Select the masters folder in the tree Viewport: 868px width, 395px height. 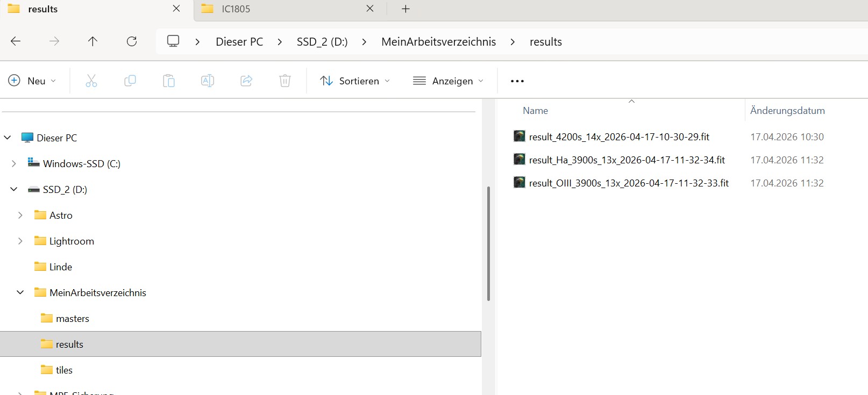tap(72, 319)
